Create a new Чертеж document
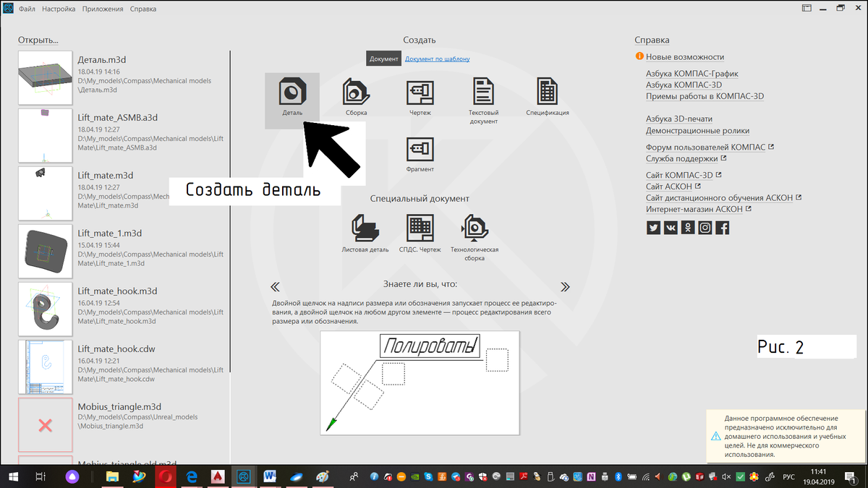868x488 pixels. pyautogui.click(x=420, y=97)
